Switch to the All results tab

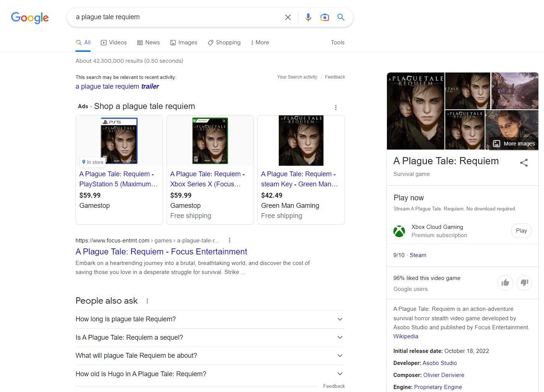coord(83,42)
